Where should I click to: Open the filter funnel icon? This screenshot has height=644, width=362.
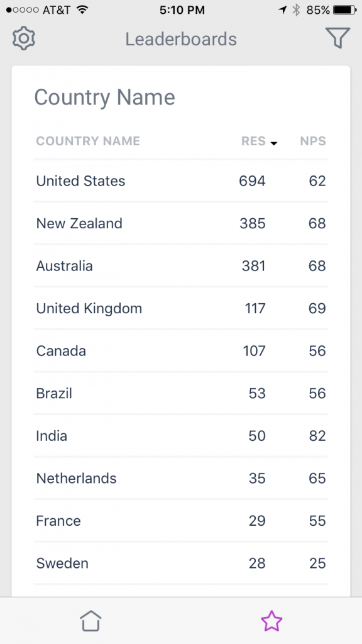click(x=337, y=38)
